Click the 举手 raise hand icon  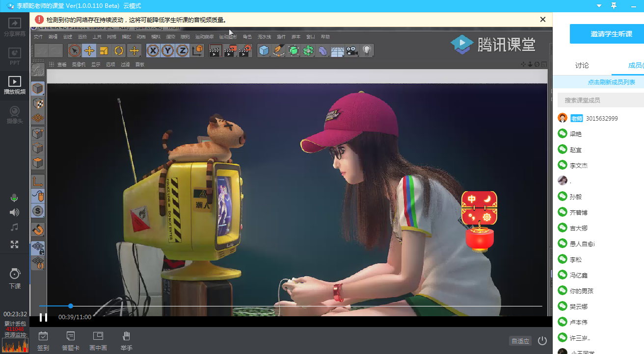[126, 341]
